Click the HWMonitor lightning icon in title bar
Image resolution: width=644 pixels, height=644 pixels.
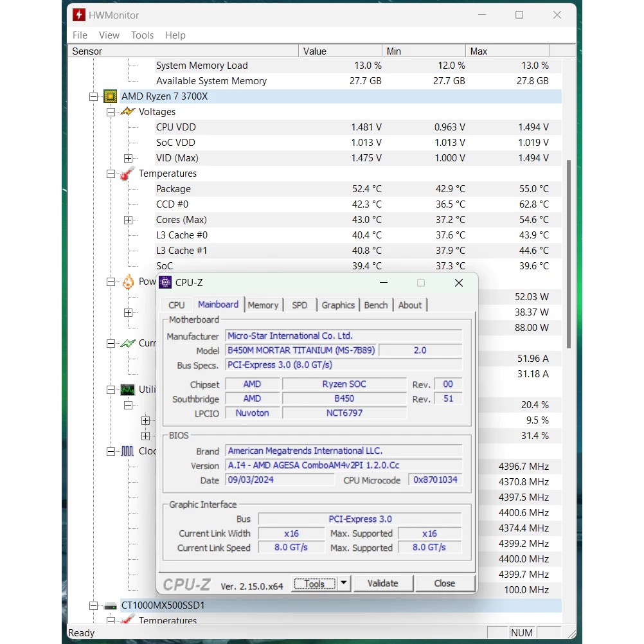(x=79, y=15)
